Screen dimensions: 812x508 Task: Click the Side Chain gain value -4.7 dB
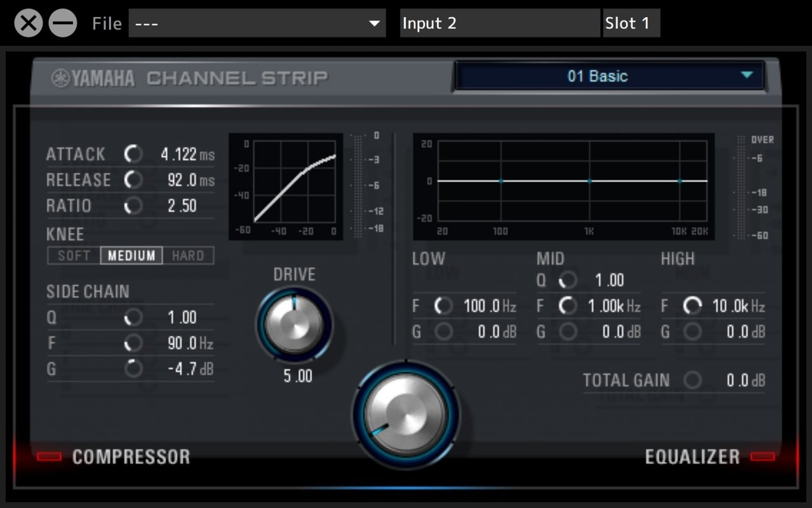coord(190,369)
